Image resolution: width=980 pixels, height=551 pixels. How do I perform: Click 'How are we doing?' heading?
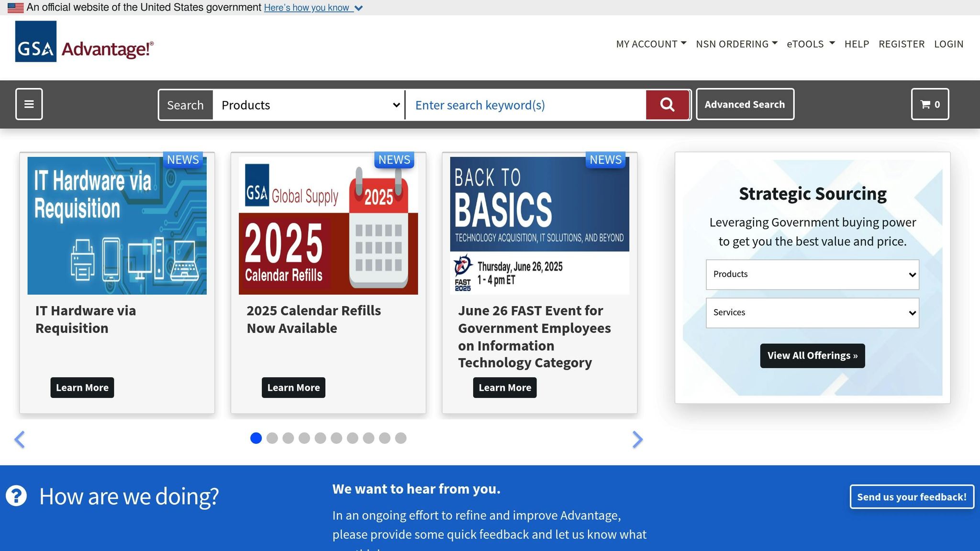(x=129, y=496)
